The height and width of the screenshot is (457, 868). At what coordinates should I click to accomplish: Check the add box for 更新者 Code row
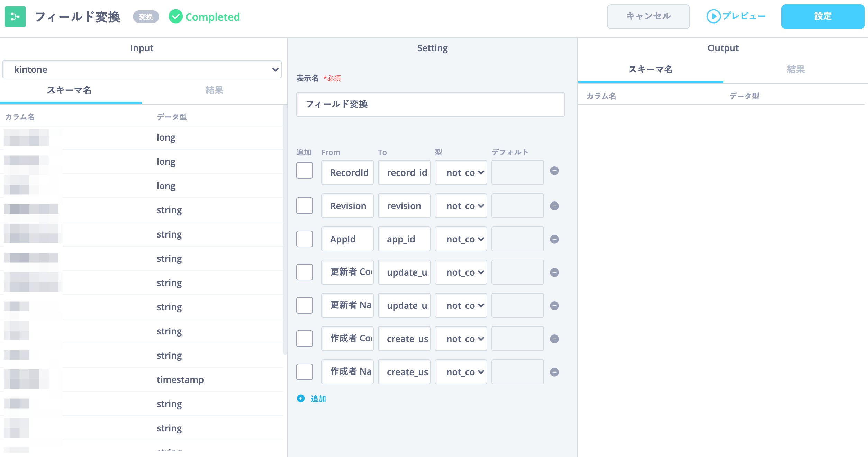tap(305, 272)
